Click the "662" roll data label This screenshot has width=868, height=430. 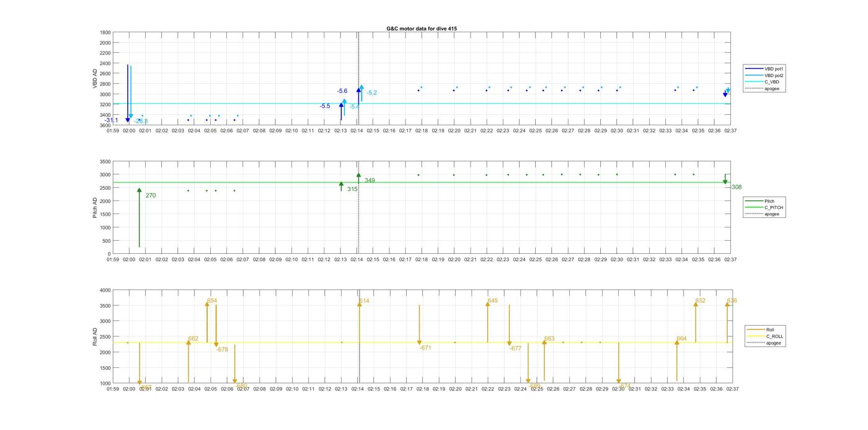(193, 339)
